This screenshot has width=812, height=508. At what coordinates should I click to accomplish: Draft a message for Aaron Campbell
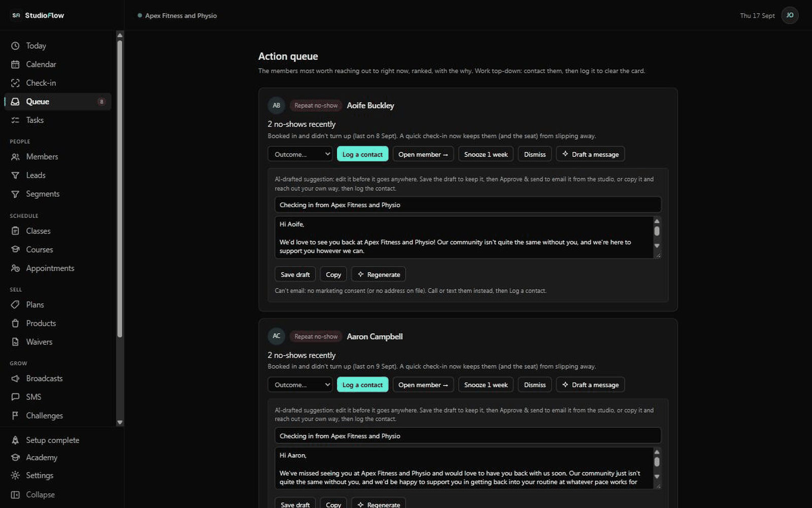pyautogui.click(x=590, y=385)
